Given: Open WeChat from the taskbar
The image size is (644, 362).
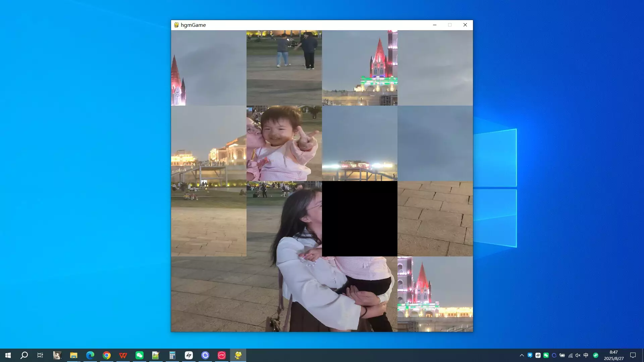Looking at the screenshot, I should 140,355.
